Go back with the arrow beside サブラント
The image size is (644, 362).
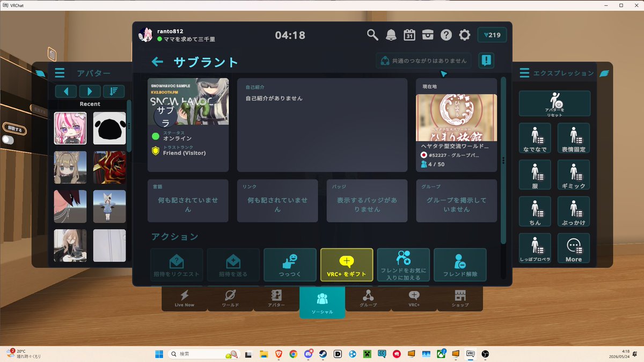click(x=157, y=62)
